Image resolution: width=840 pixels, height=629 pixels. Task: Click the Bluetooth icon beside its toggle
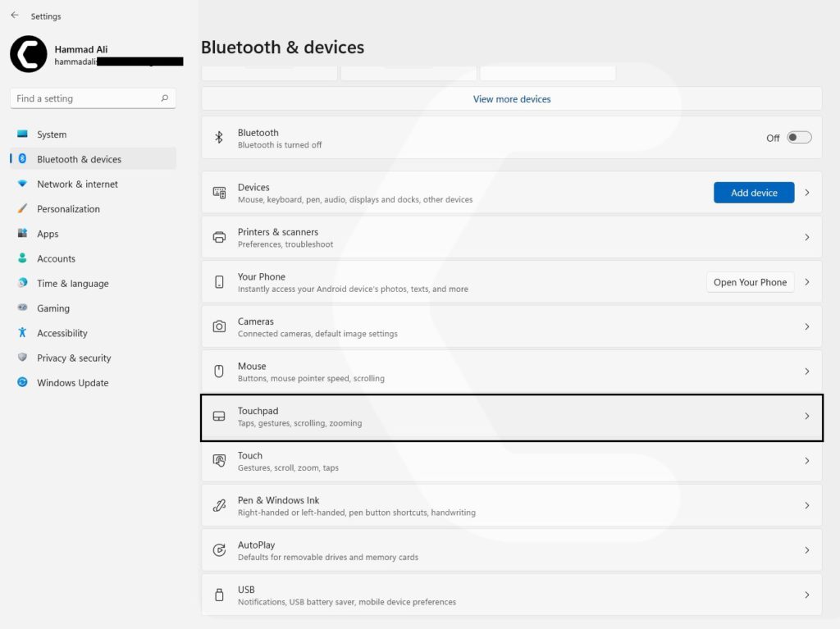[x=218, y=136]
